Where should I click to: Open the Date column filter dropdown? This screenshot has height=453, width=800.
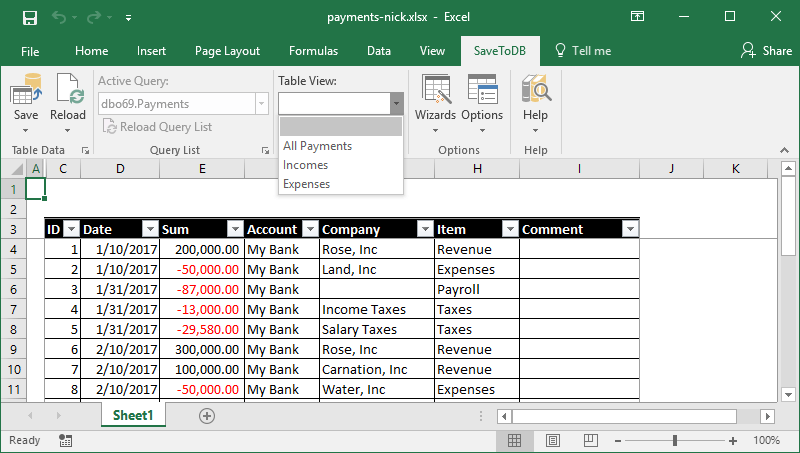(x=151, y=230)
